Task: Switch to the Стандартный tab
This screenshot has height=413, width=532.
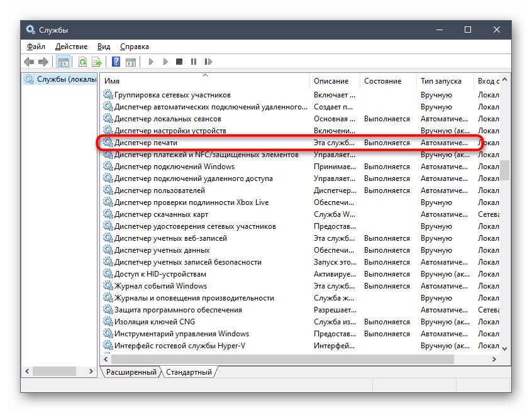Action: [x=189, y=372]
